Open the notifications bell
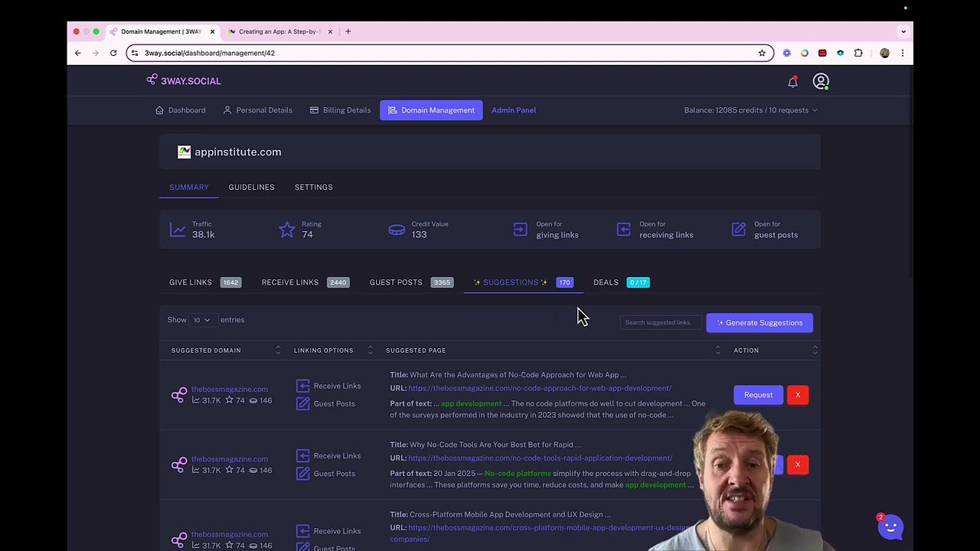This screenshot has height=551, width=980. pos(792,81)
